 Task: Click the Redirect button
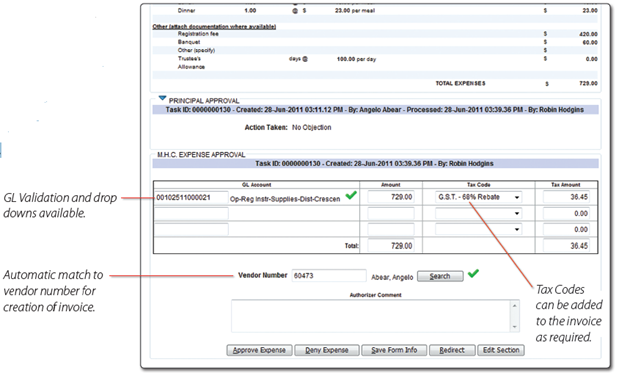click(452, 350)
